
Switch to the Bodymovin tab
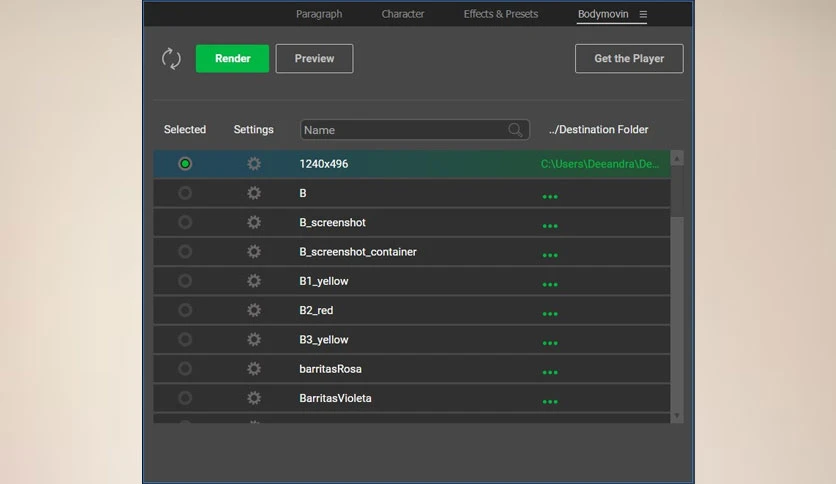pos(603,14)
